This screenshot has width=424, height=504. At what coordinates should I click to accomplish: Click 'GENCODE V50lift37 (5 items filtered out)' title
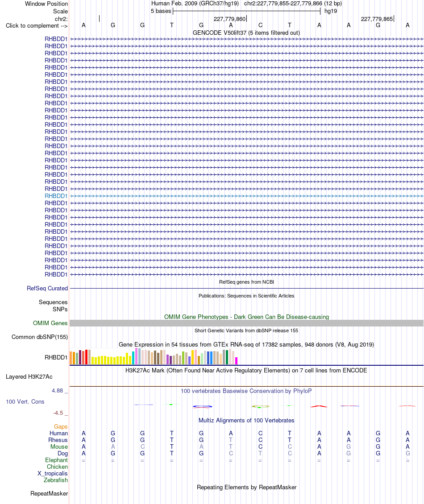point(246,33)
